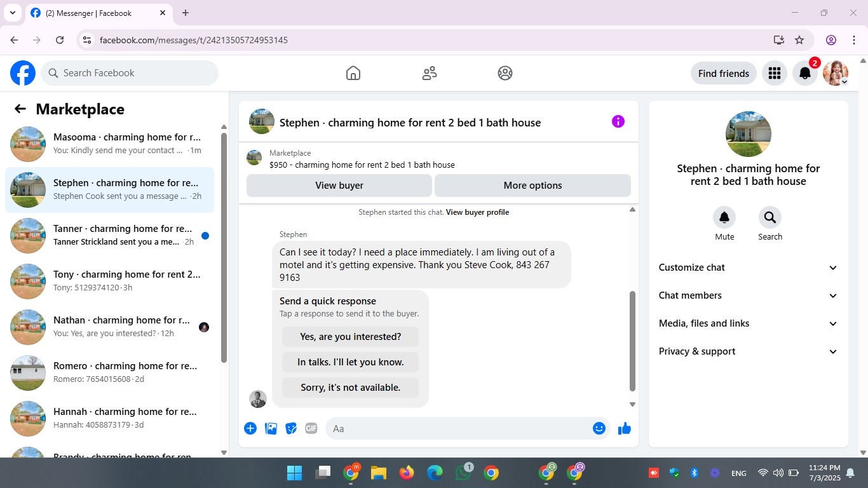
Task: Open Firefox from the taskbar
Action: 407,473
